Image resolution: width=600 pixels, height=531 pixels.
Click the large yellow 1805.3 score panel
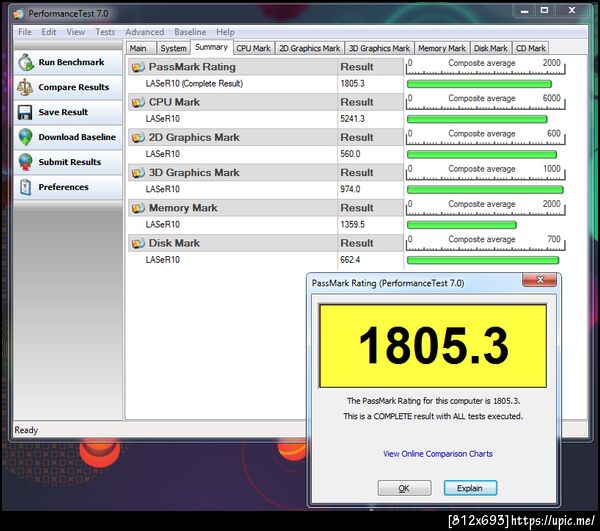pos(433,346)
